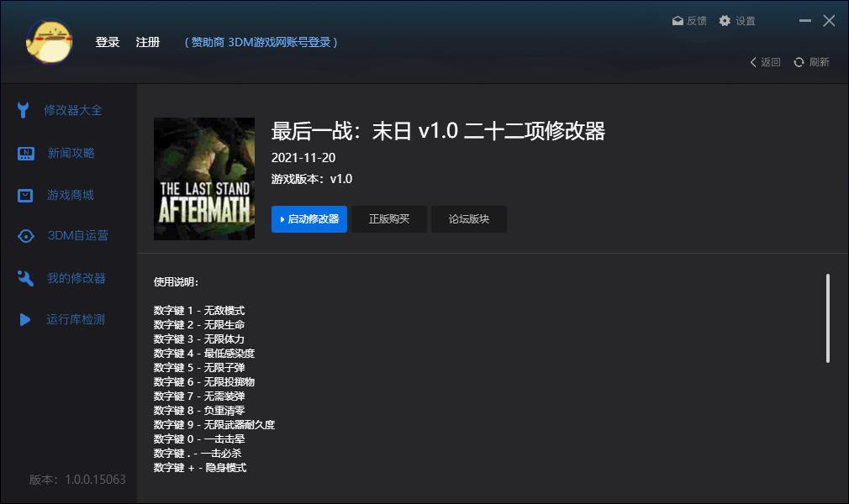Go to the 游戏商城 section

(x=71, y=196)
